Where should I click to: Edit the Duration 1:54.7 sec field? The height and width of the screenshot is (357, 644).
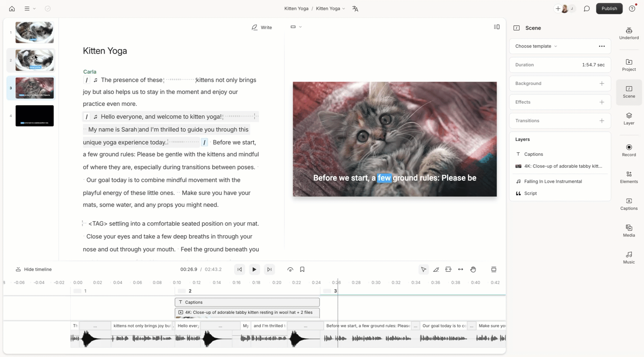tap(560, 65)
